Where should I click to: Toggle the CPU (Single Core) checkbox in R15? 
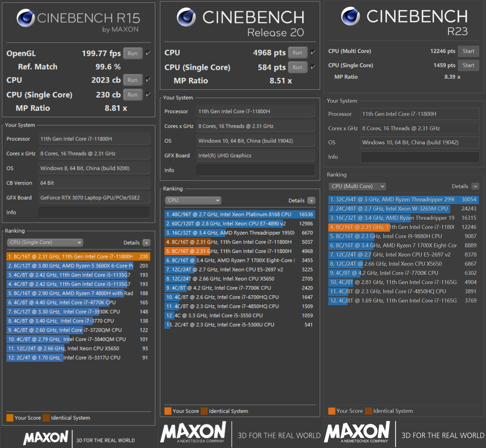tap(148, 94)
